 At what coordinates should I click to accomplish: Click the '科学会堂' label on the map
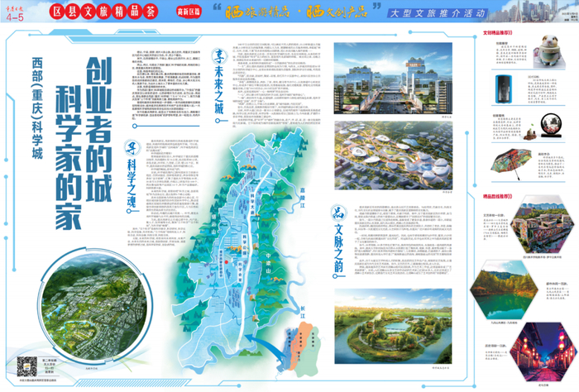point(241,271)
